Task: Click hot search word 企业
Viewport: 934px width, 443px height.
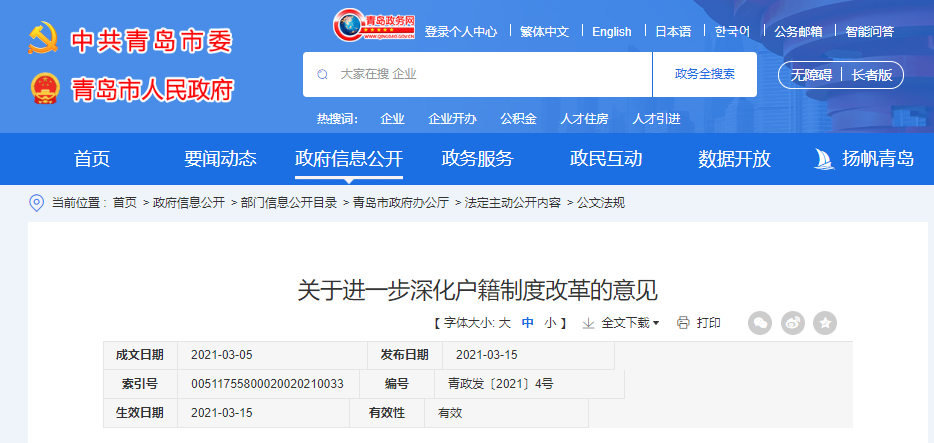Action: (x=393, y=119)
